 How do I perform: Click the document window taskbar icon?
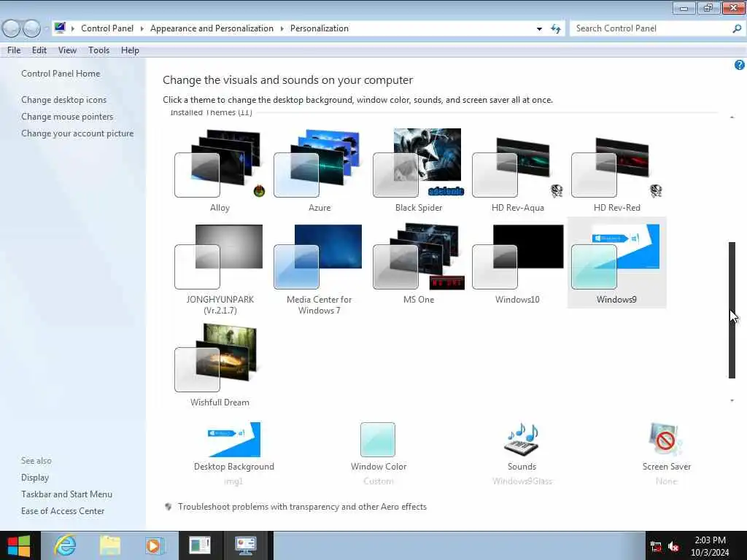pyautogui.click(x=200, y=545)
